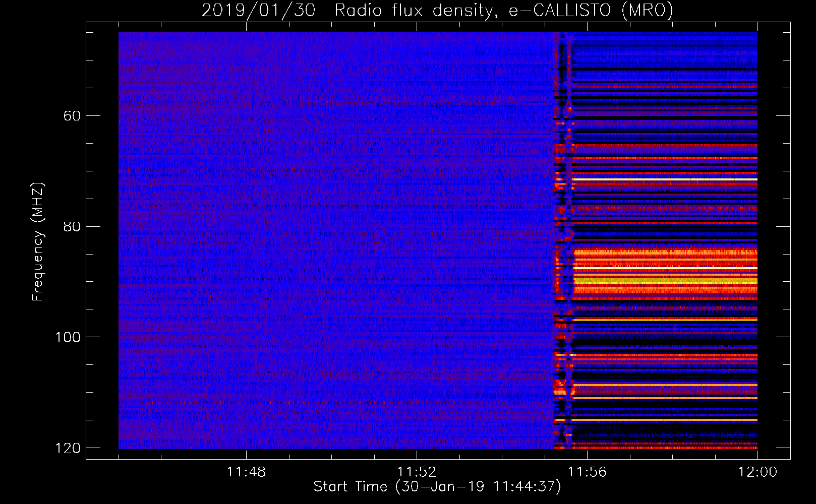Click the 80 frequency tick label
Viewport: 816px width, 504px height.
[x=72, y=226]
